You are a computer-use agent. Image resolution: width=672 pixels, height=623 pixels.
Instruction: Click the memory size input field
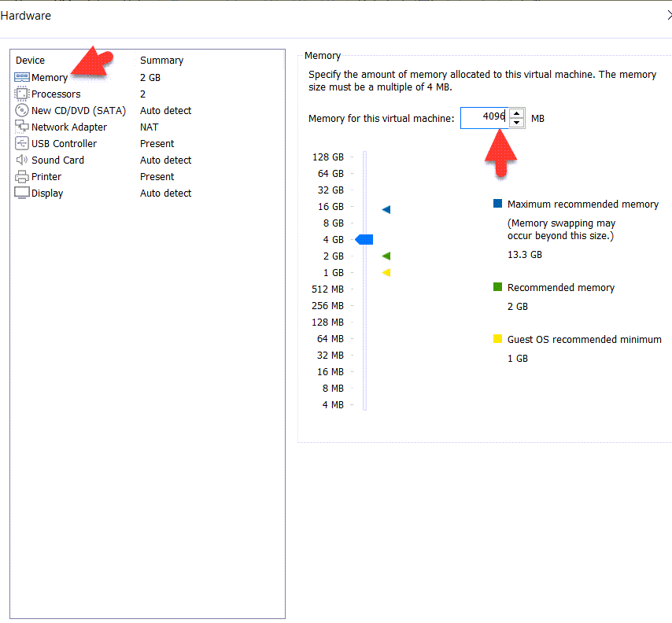pyautogui.click(x=483, y=118)
